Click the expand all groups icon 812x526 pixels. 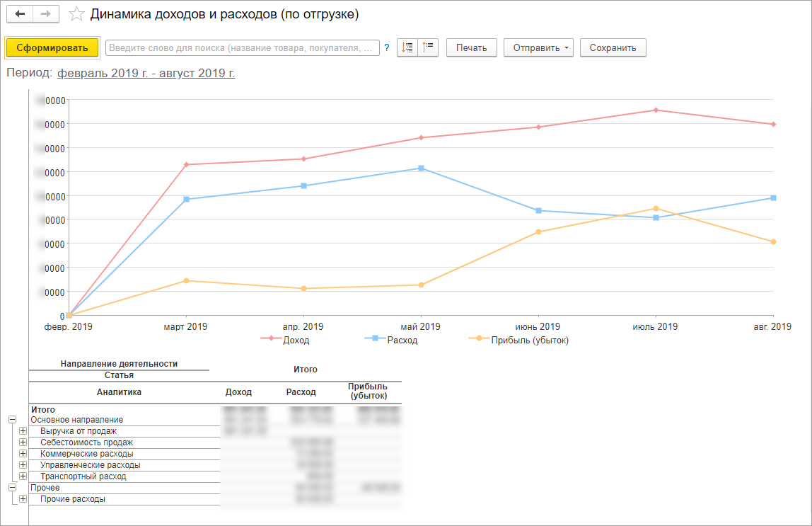click(x=407, y=47)
